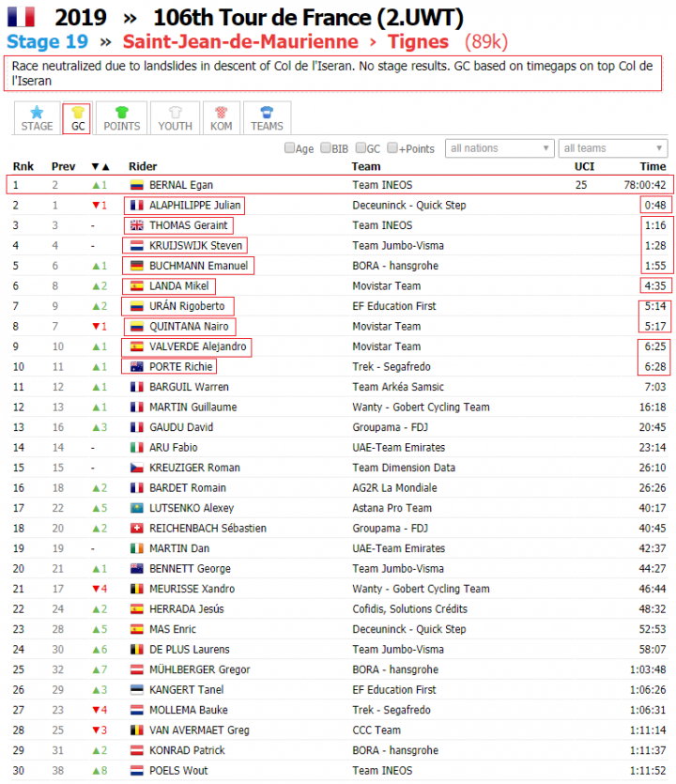
Task: Enable the Age checkbox
Action: point(289,147)
